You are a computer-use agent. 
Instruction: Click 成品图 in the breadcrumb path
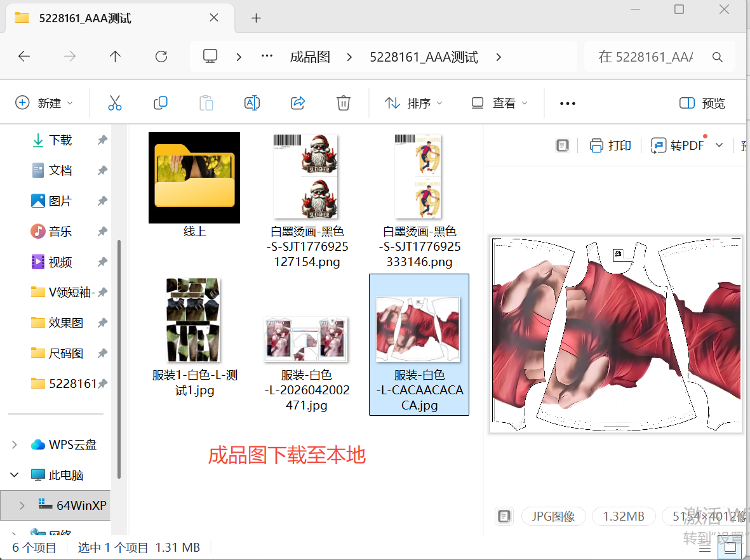pyautogui.click(x=310, y=57)
